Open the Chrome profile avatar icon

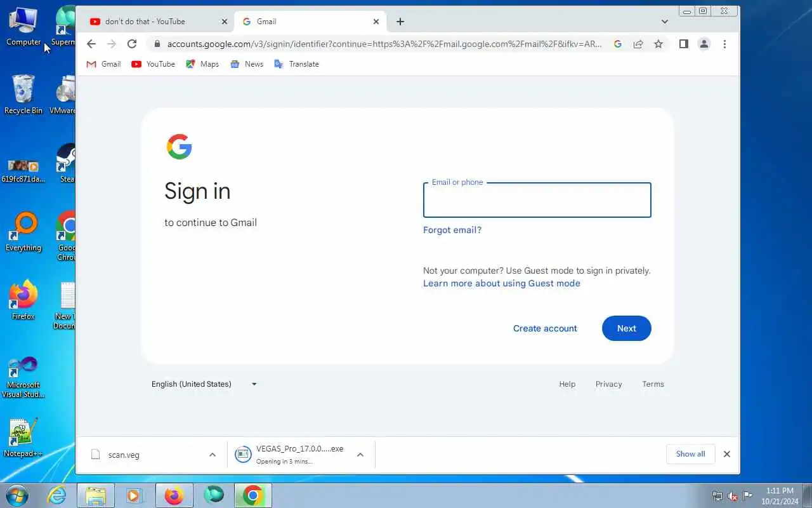tap(704, 44)
